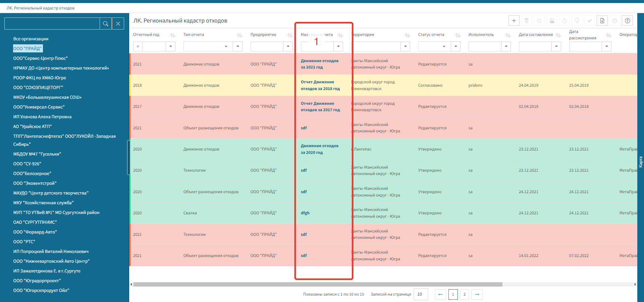The image size is (644, 302).
Task: Sort by 'Статус отчета' column arrows
Action: tap(458, 35)
